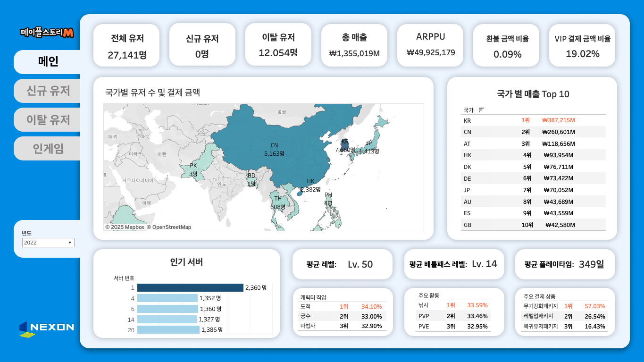The image size is (644, 362).
Task: Select the GB ₩42,580M row
Action: tap(534, 225)
